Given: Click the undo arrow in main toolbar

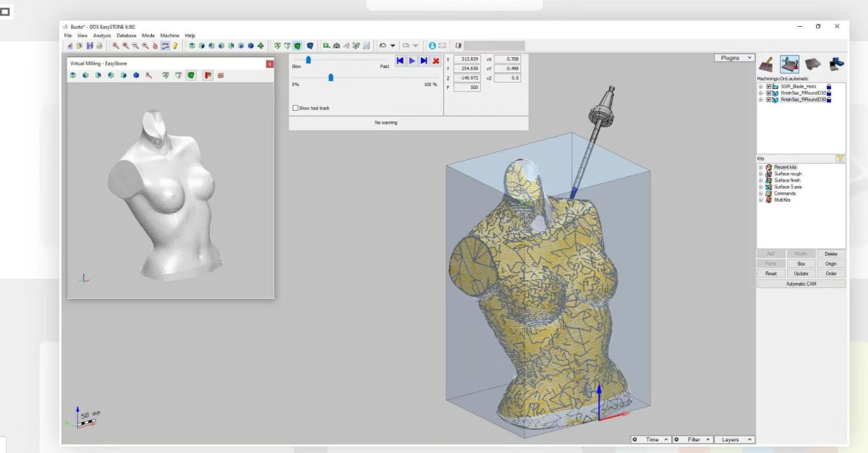Looking at the screenshot, I should pyautogui.click(x=383, y=45).
